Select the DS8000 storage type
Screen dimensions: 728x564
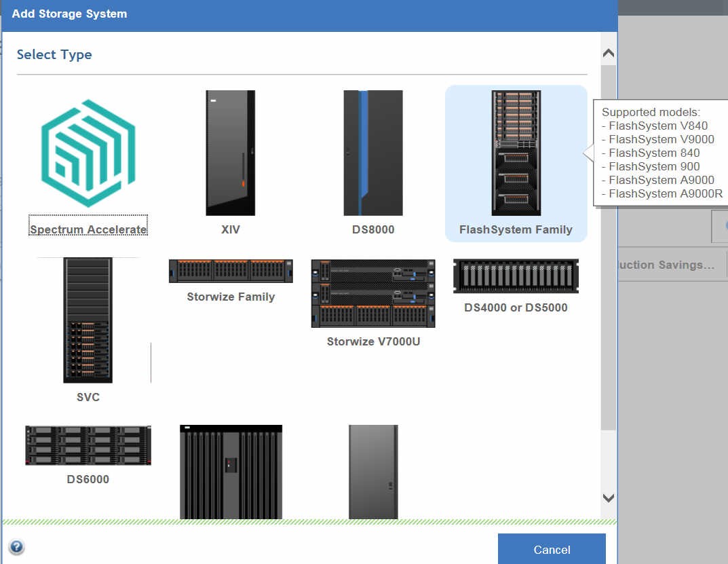click(372, 153)
